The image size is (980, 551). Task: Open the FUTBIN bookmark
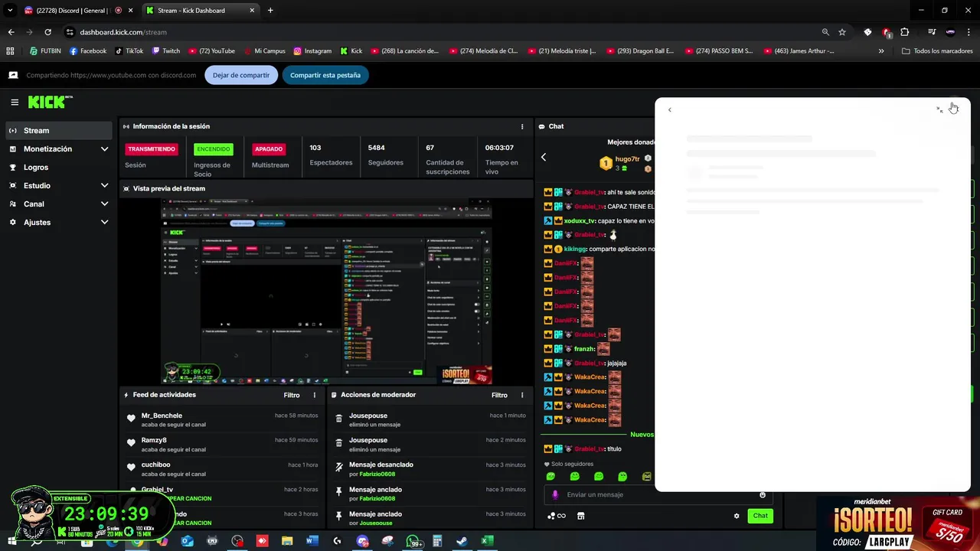[x=45, y=51]
